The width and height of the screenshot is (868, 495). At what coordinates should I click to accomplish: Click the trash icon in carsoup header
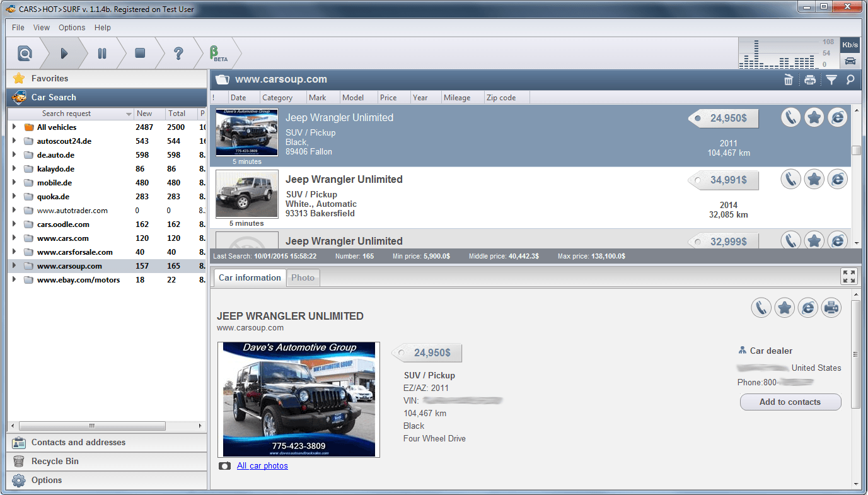coord(789,79)
